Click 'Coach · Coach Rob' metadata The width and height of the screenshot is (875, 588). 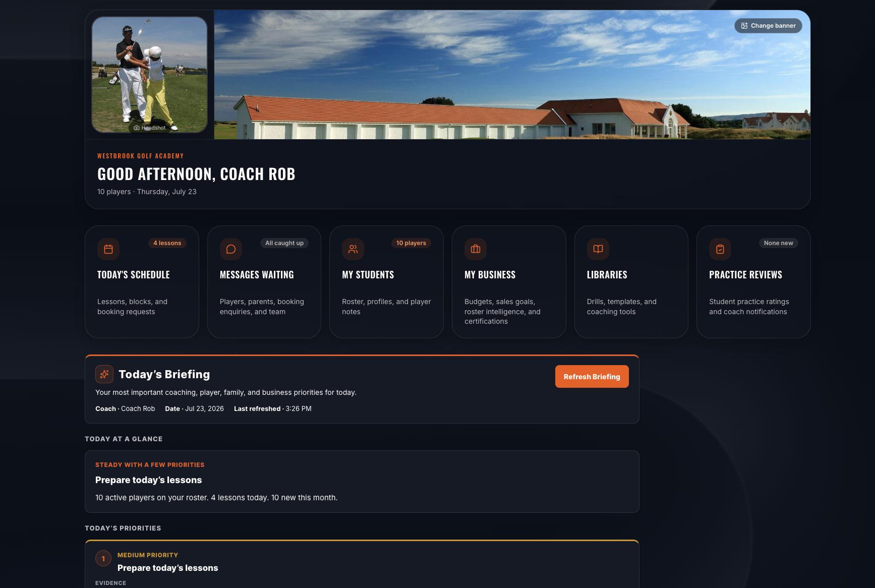point(125,409)
